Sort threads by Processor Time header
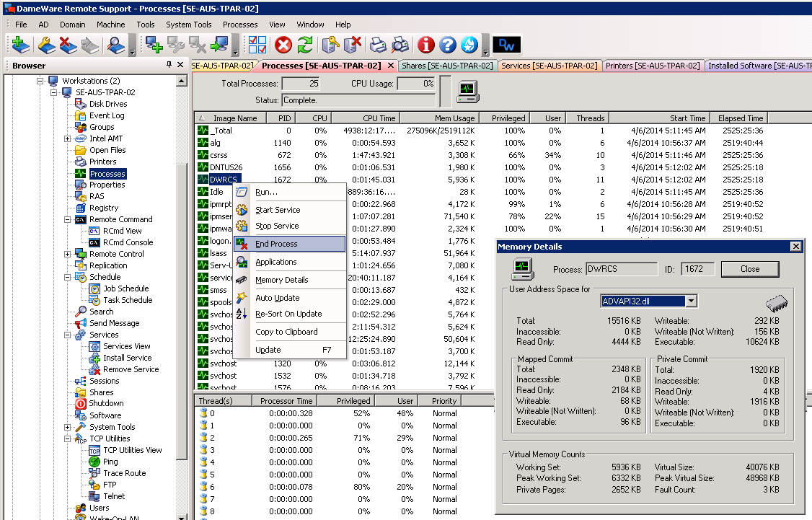812x520 pixels. pos(284,401)
